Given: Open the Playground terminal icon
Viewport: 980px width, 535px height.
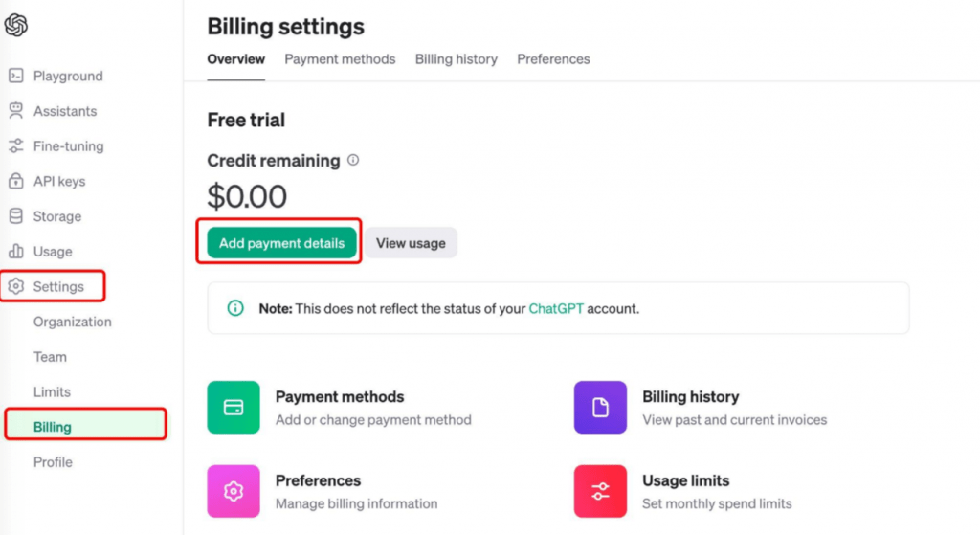Looking at the screenshot, I should click(x=16, y=76).
